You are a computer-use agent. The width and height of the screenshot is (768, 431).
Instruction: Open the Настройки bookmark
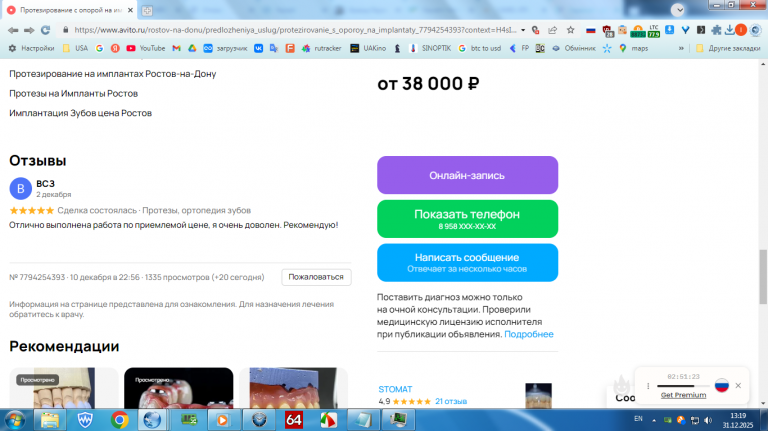coord(31,48)
